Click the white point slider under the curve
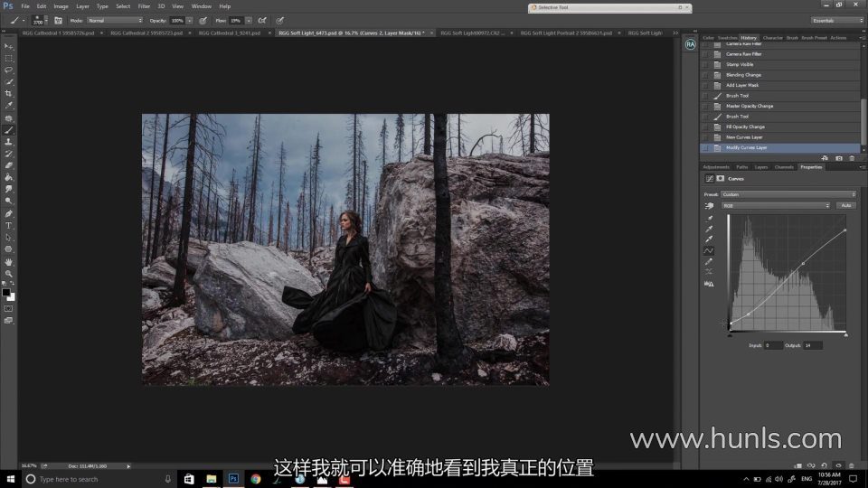 coord(846,334)
